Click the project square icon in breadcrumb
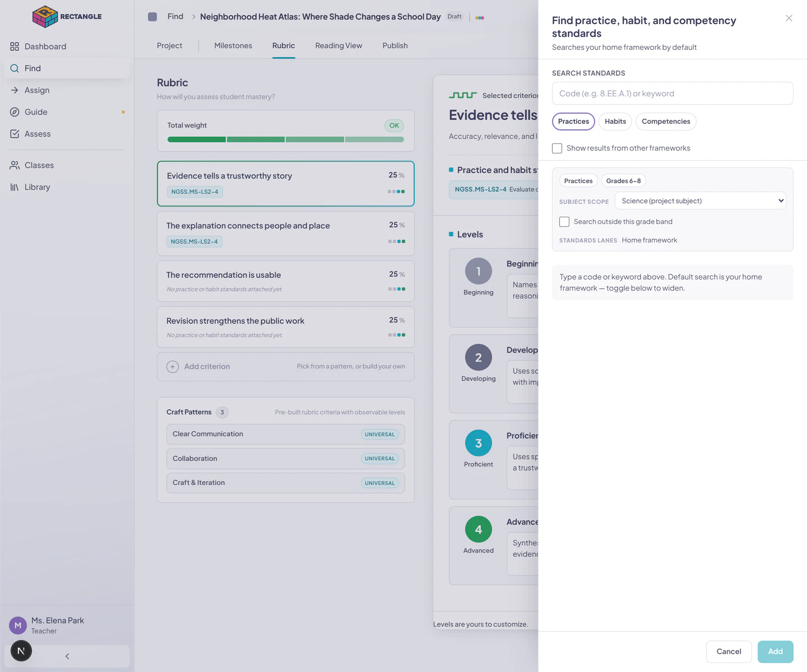The height and width of the screenshot is (672, 807). tap(152, 17)
